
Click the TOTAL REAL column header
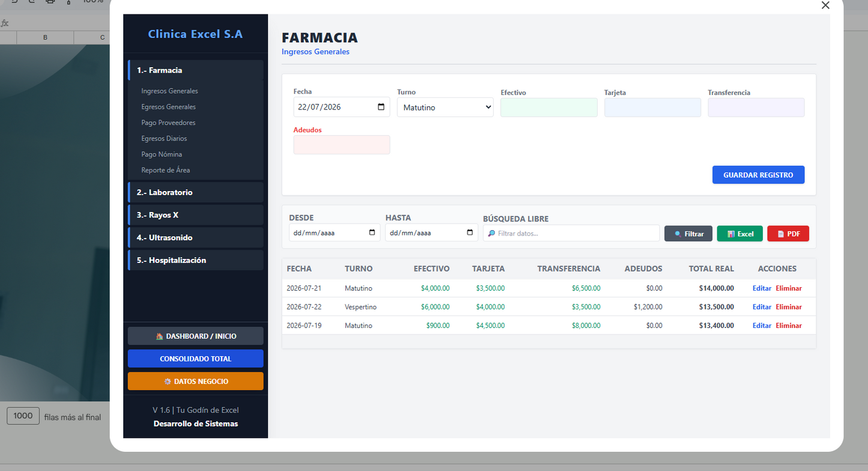[x=711, y=269]
